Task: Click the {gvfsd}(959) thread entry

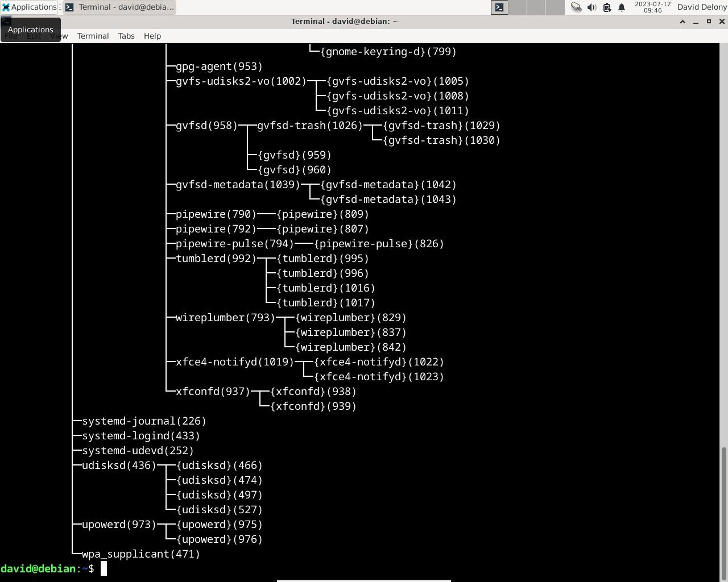Action: (295, 155)
